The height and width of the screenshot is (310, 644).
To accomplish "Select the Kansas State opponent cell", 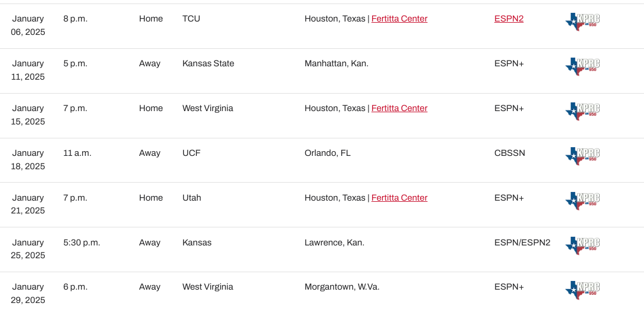I will pyautogui.click(x=208, y=63).
